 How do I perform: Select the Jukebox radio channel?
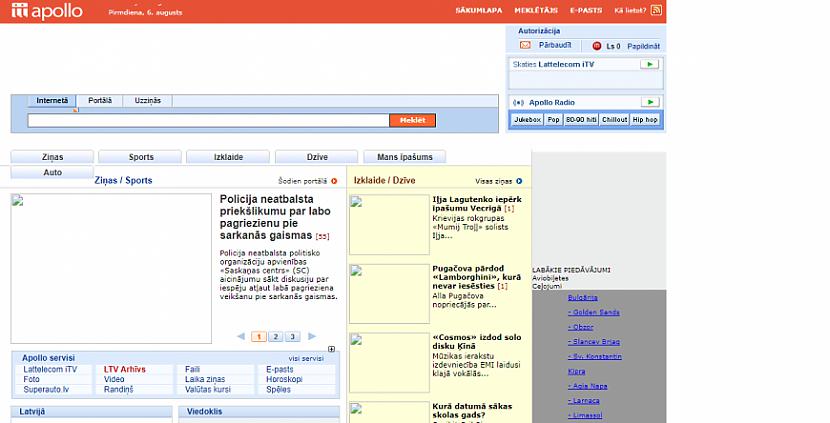pyautogui.click(x=528, y=120)
